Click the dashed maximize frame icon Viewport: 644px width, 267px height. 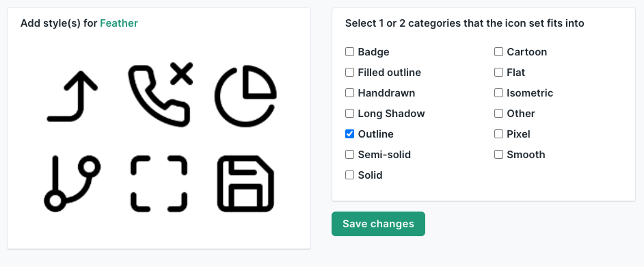pyautogui.click(x=159, y=183)
